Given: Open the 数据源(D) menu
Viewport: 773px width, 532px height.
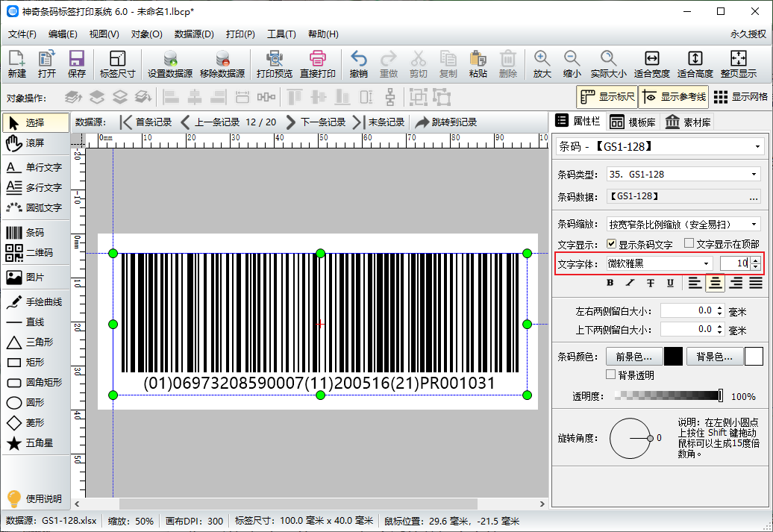Looking at the screenshot, I should pos(194,34).
